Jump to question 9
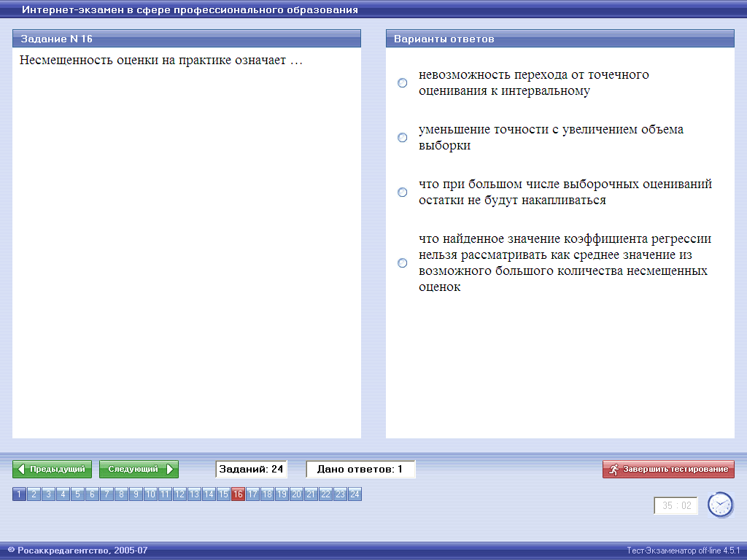This screenshot has height=560, width=747. [136, 494]
